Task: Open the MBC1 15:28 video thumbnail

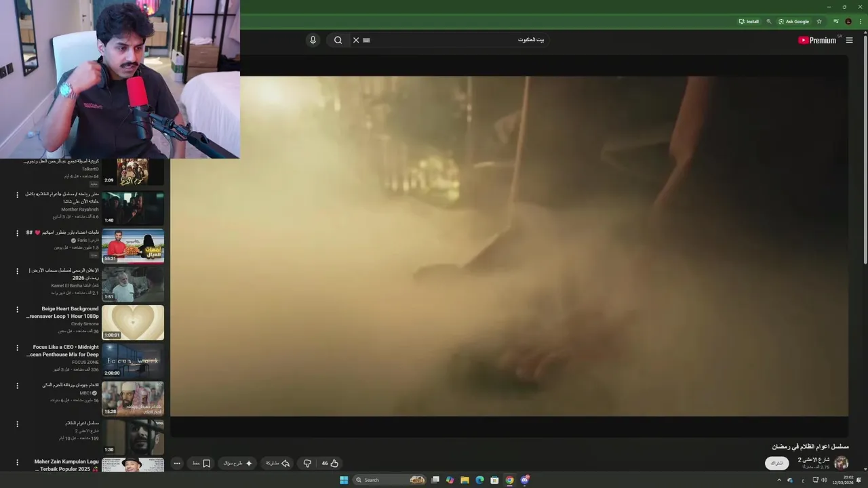Action: 133,399
